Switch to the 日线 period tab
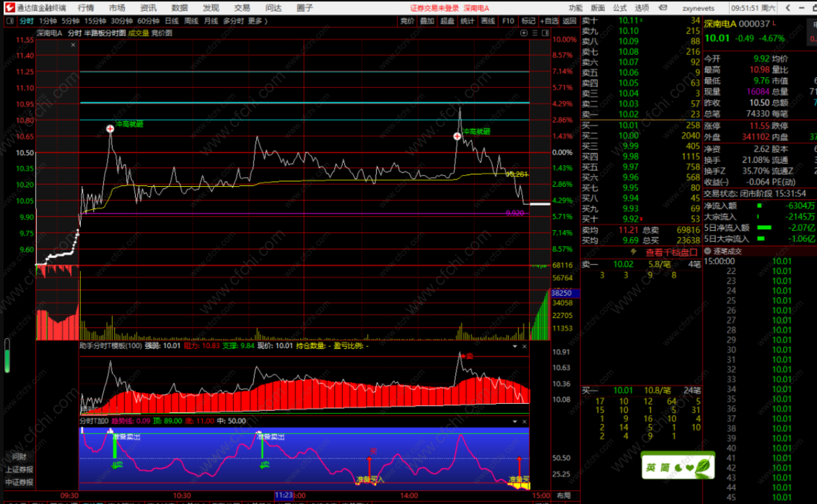 pyautogui.click(x=172, y=21)
